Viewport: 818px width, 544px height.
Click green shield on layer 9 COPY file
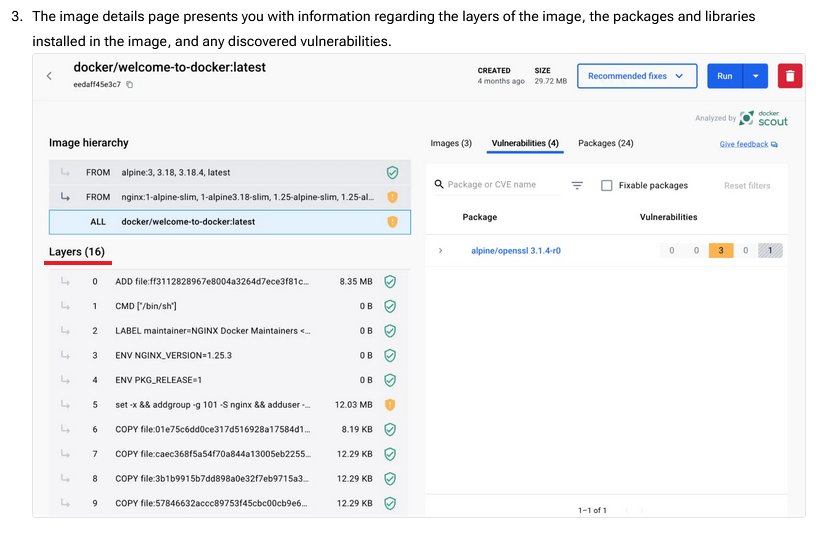pyautogui.click(x=390, y=503)
